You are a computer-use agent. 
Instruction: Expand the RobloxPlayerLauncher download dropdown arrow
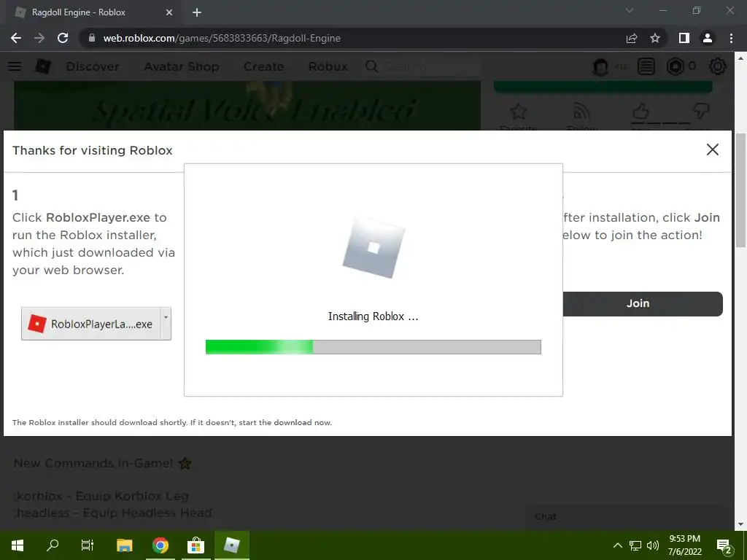coord(166,324)
